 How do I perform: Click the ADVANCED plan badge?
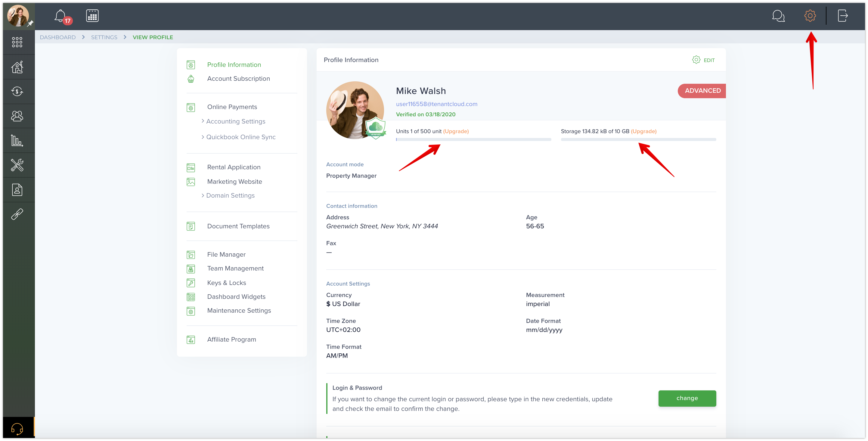tap(702, 91)
